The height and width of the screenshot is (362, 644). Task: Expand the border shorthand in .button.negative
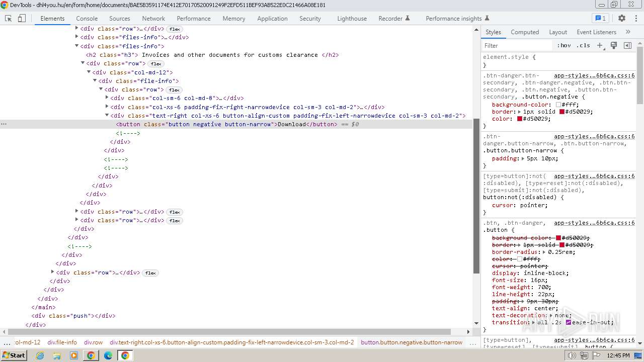point(519,112)
